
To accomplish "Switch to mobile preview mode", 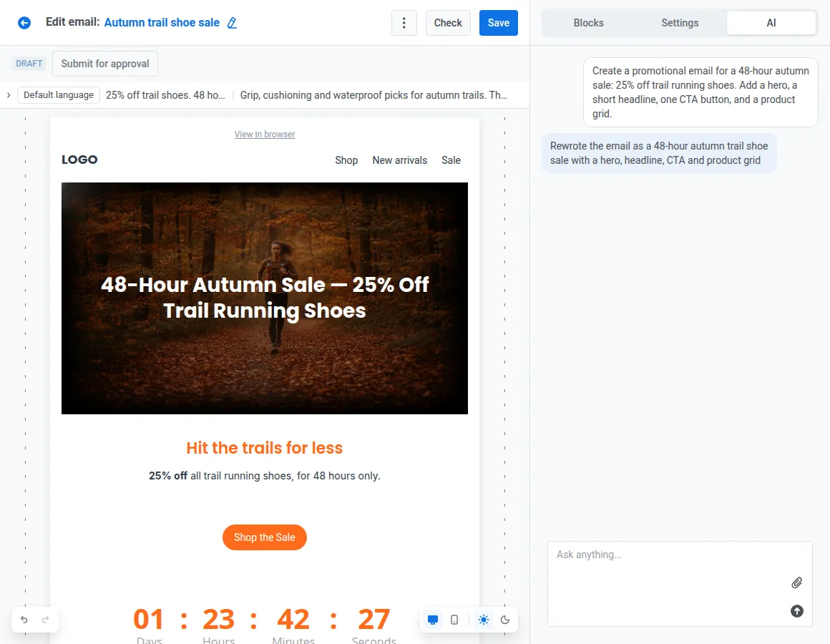I will [454, 620].
